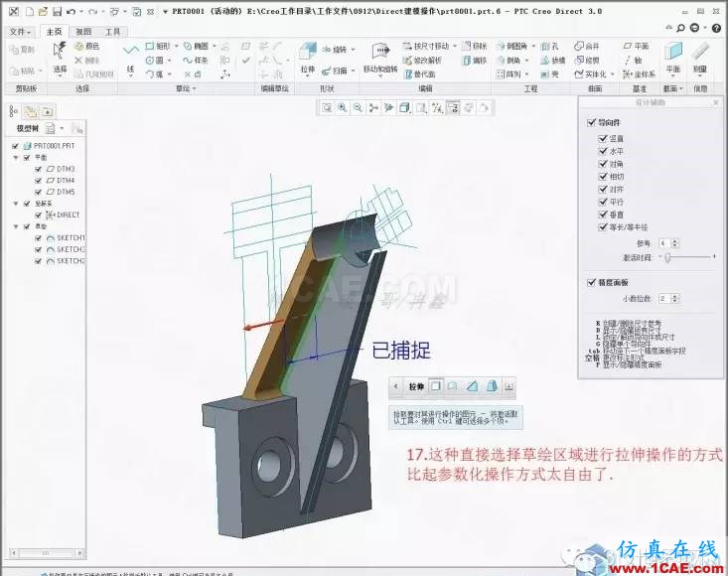Click the 移除 (Remove) edit button

point(474,46)
